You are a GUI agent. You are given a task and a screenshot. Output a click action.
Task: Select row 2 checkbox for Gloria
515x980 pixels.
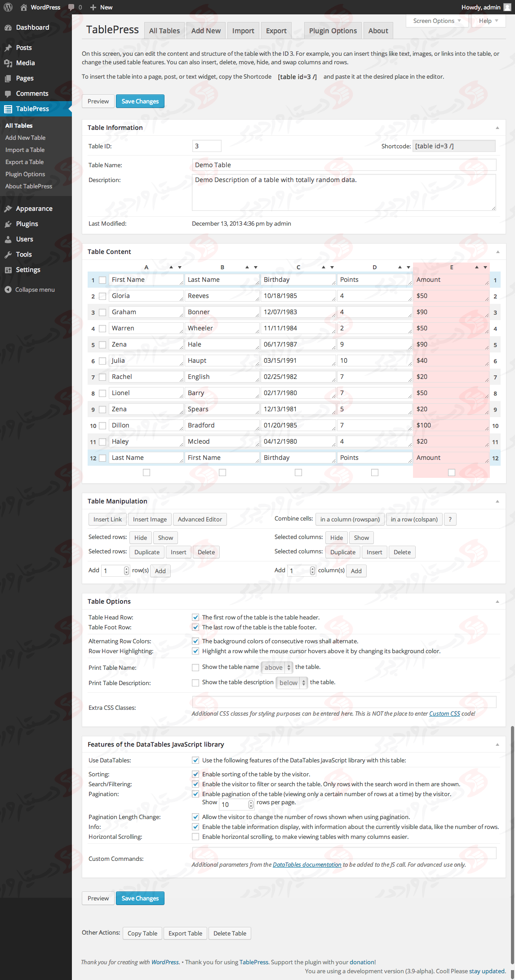(102, 296)
